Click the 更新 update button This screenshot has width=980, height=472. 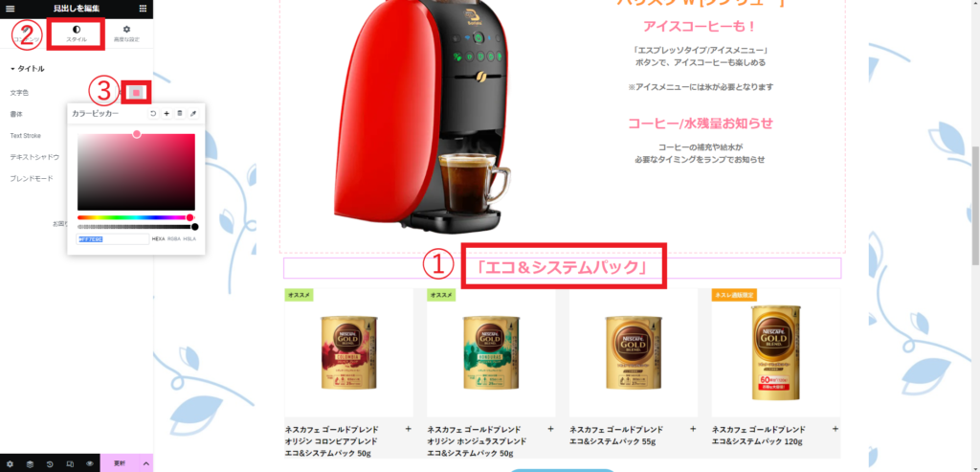(x=120, y=464)
